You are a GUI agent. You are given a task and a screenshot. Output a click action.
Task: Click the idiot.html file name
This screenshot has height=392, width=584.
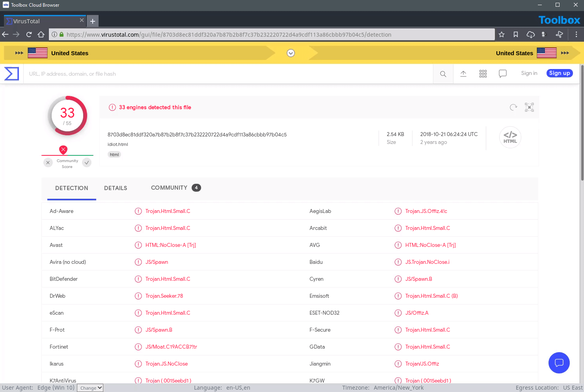point(118,144)
